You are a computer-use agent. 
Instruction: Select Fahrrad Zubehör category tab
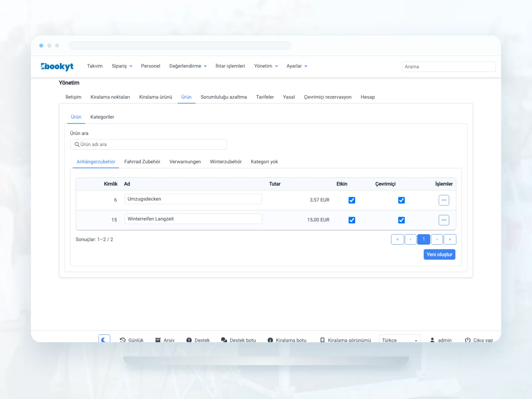pyautogui.click(x=142, y=162)
